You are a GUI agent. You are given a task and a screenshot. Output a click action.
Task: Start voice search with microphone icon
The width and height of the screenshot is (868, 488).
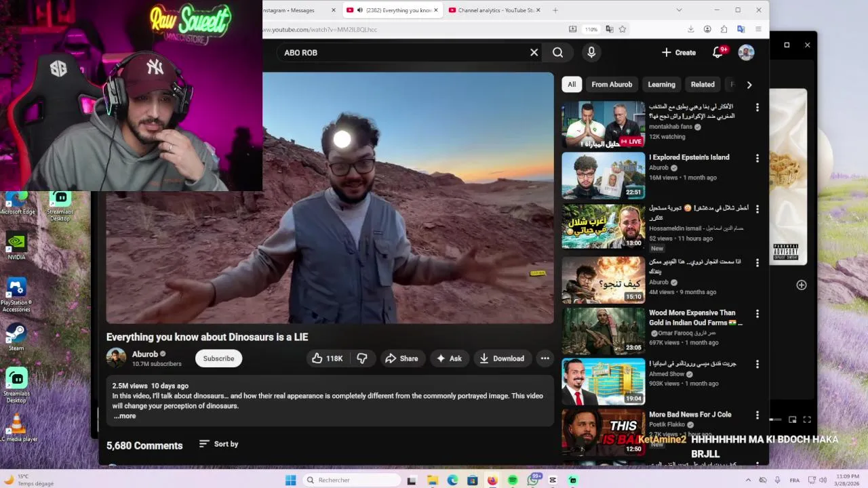point(591,52)
